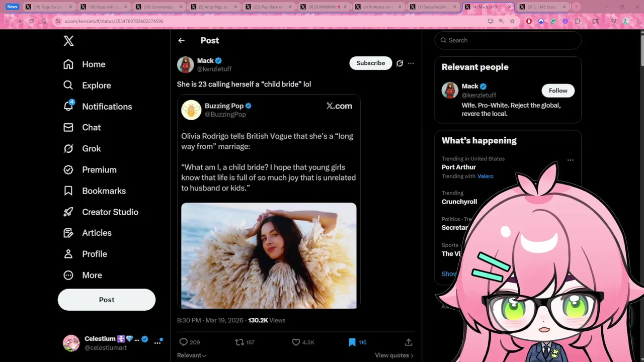Open Mack's avatar on the post
Image resolution: width=644 pixels, height=362 pixels.
tap(185, 65)
